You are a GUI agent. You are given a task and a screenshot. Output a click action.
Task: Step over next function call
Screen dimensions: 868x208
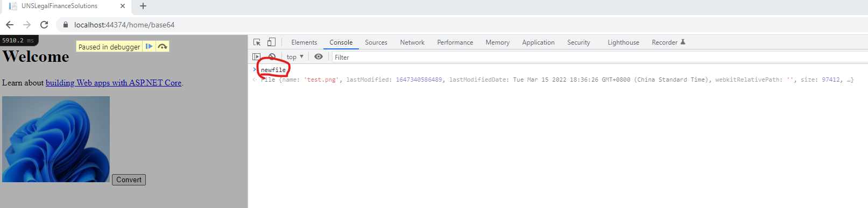click(x=163, y=47)
